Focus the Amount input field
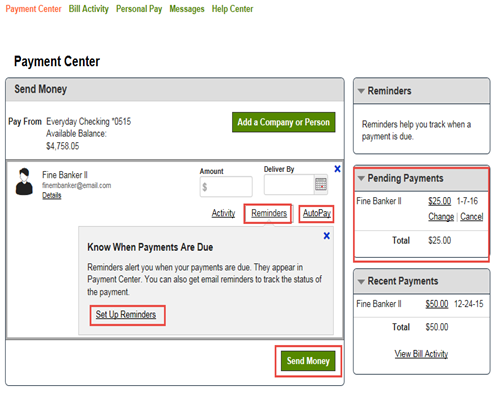Image resolution: width=500 pixels, height=400 pixels. [226, 187]
